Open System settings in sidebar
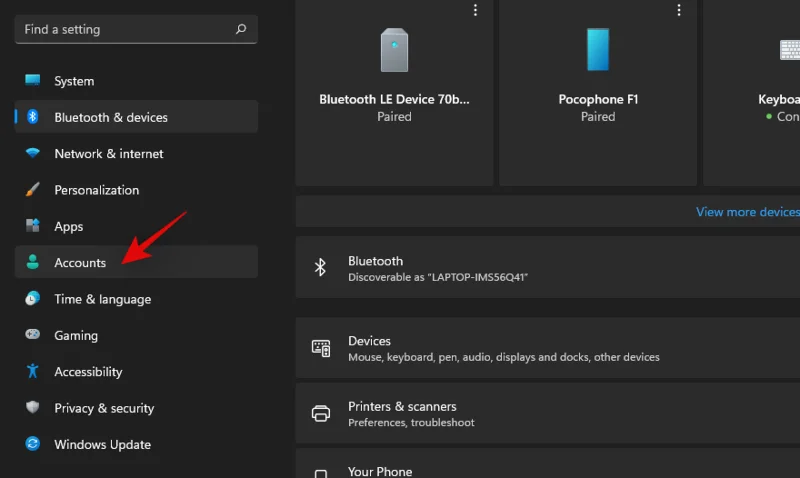The image size is (800, 478). [74, 81]
